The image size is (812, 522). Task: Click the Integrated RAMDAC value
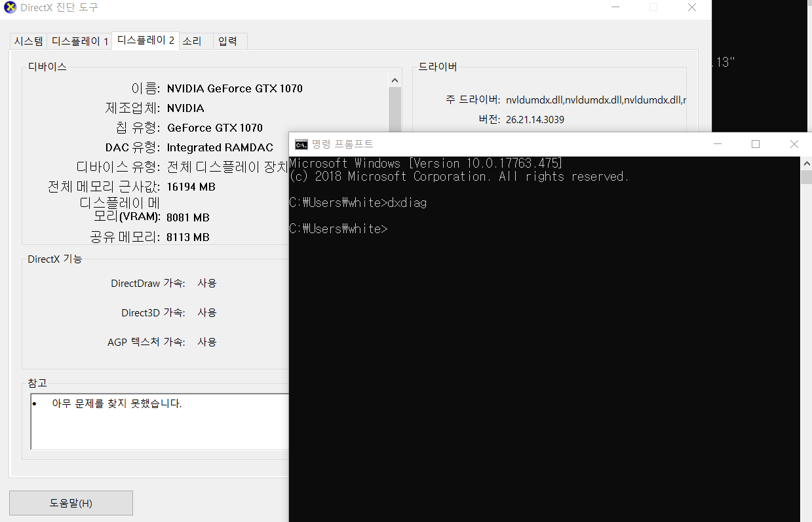(220, 147)
